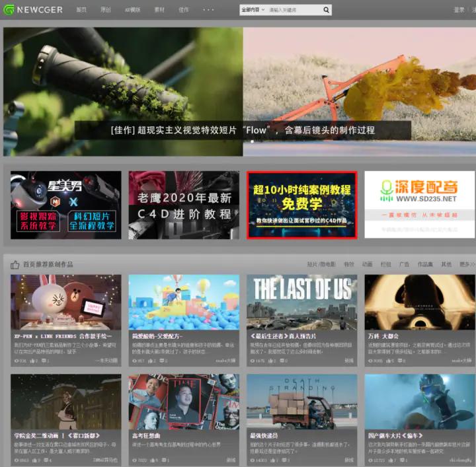Click the NEWCGER logo icon
This screenshot has width=476, height=467.
pyautogui.click(x=9, y=10)
